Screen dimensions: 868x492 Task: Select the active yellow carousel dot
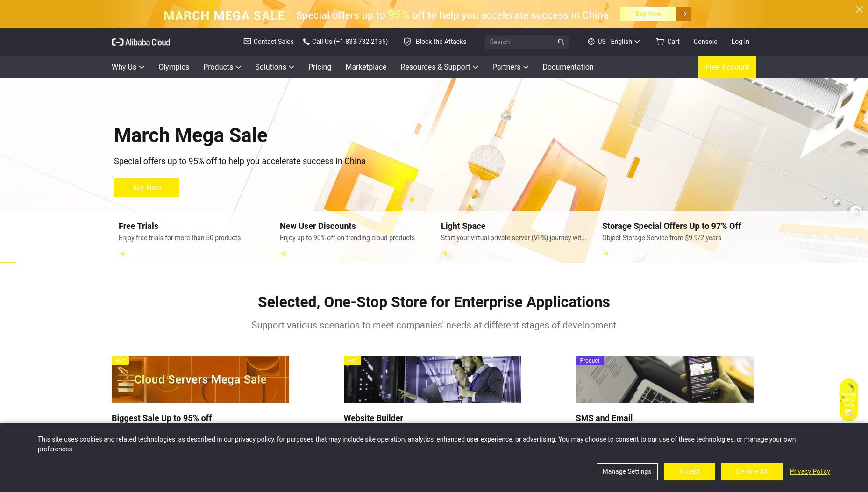(x=412, y=200)
